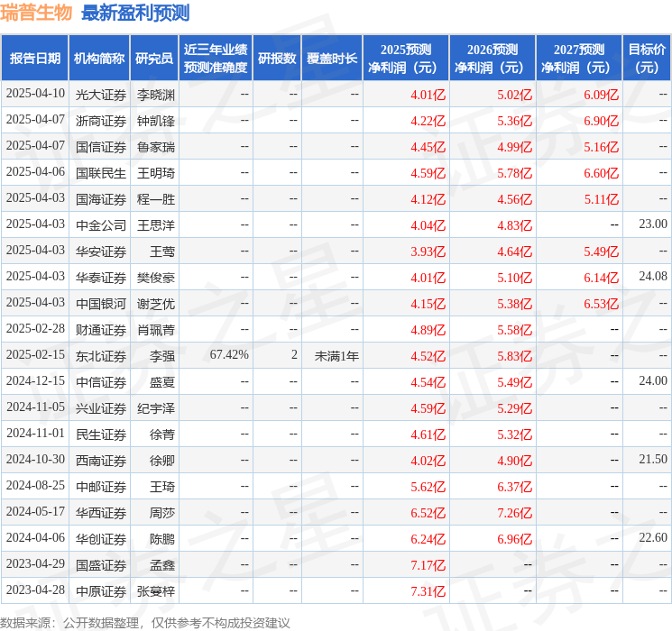
Task: Click the 未满1年 coverage duration cell
Action: click(336, 356)
